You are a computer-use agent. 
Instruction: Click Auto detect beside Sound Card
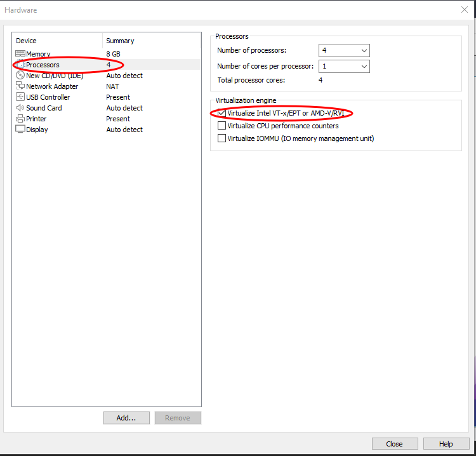[124, 108]
